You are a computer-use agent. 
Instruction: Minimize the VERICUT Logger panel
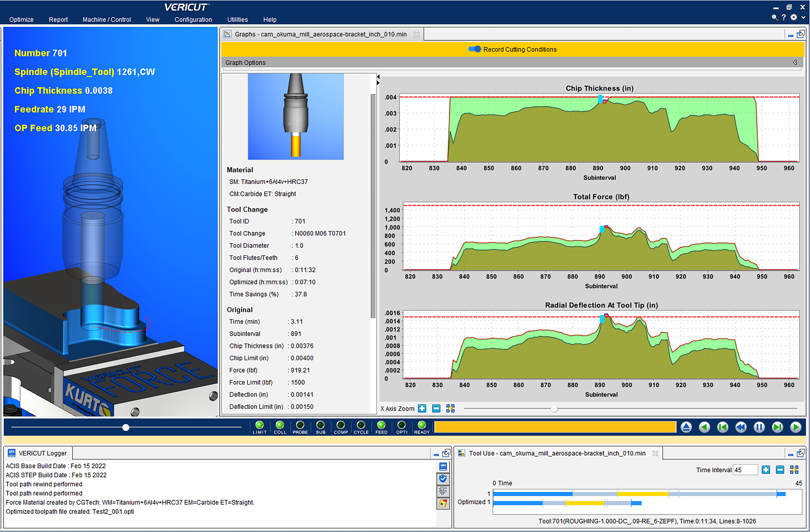(436, 454)
